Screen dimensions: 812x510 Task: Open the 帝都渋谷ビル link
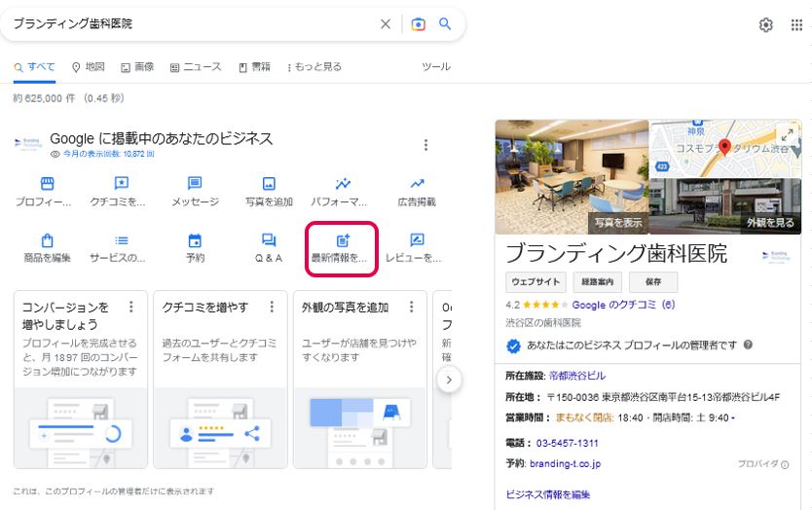577,376
